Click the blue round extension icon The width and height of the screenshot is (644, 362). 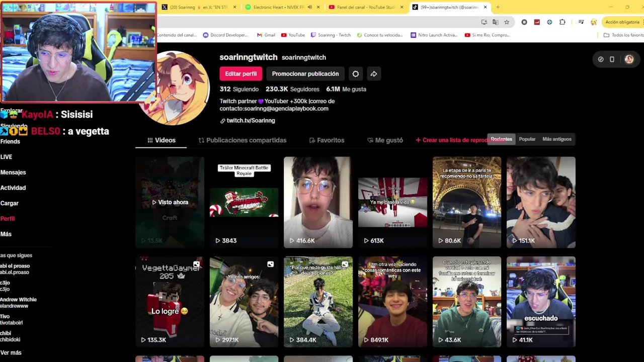pos(549,22)
